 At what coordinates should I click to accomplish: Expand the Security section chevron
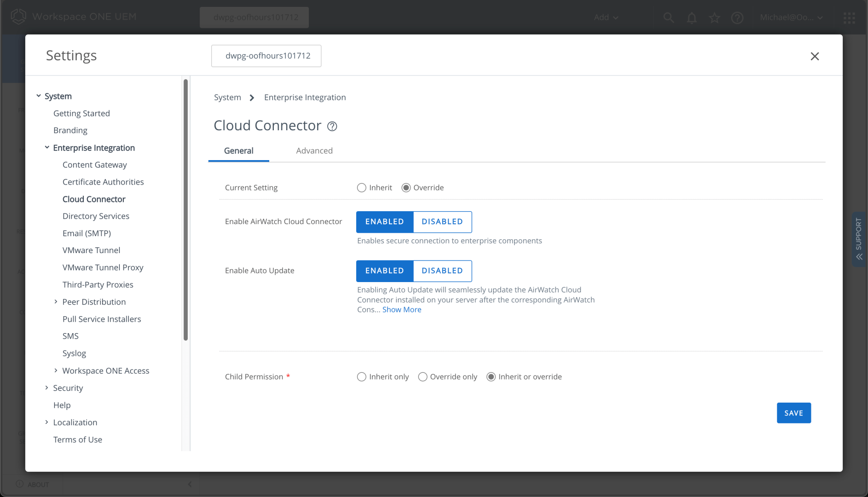[46, 388]
